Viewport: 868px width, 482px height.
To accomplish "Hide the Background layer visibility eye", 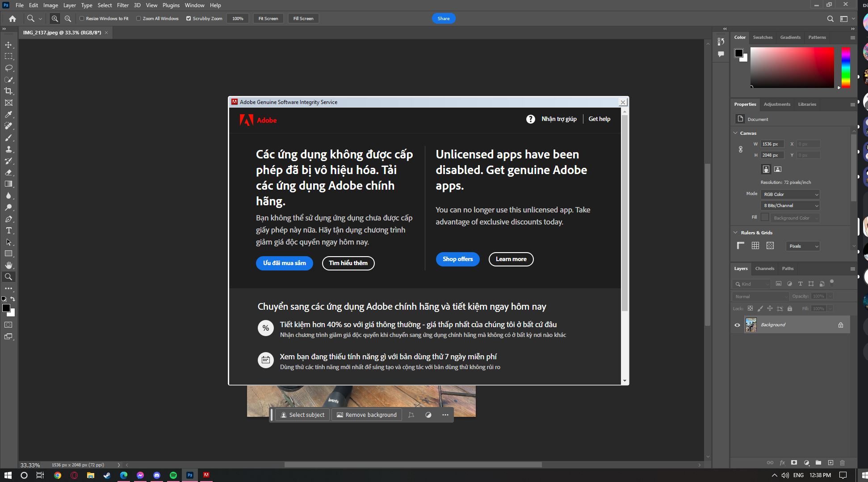I will point(737,325).
